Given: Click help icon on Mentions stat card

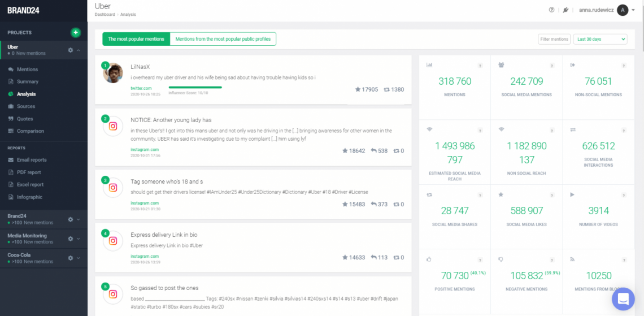Looking at the screenshot, I should (x=480, y=66).
